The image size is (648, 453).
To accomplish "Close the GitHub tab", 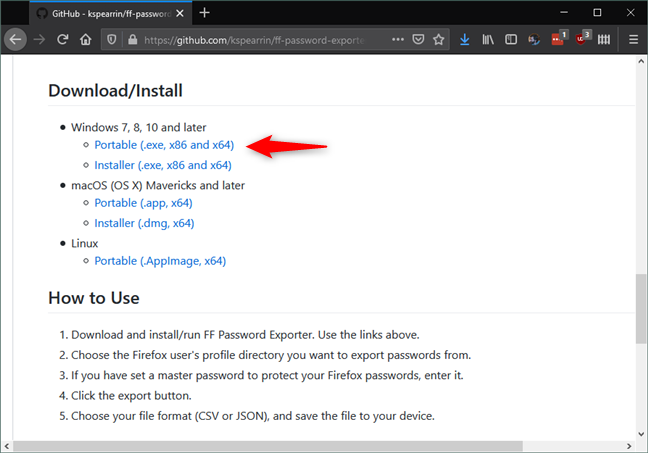I will 180,14.
